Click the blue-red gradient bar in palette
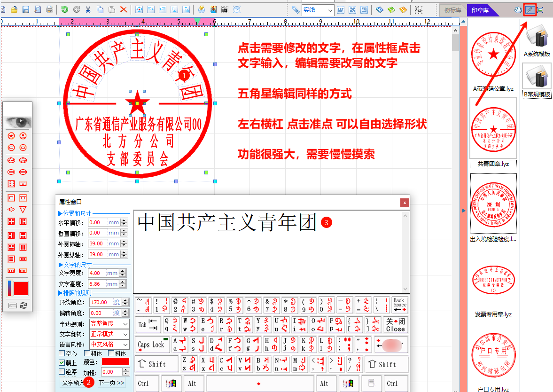 [x=9, y=288]
